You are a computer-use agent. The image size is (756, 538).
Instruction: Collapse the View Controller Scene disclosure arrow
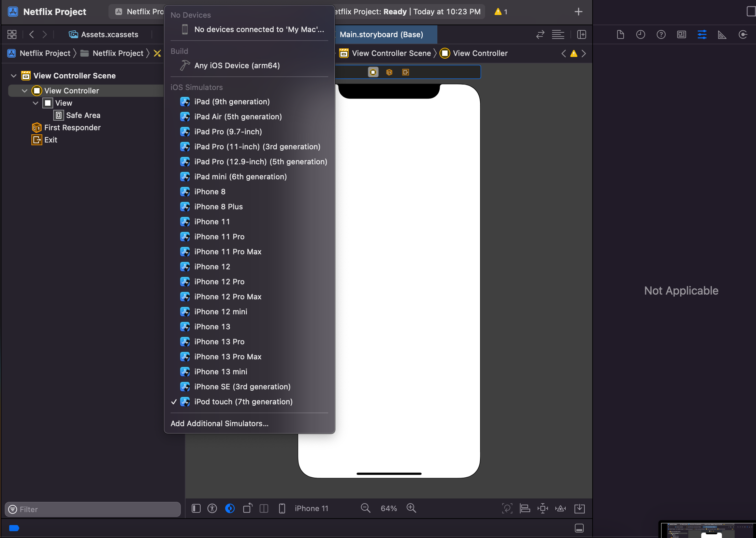coord(14,76)
